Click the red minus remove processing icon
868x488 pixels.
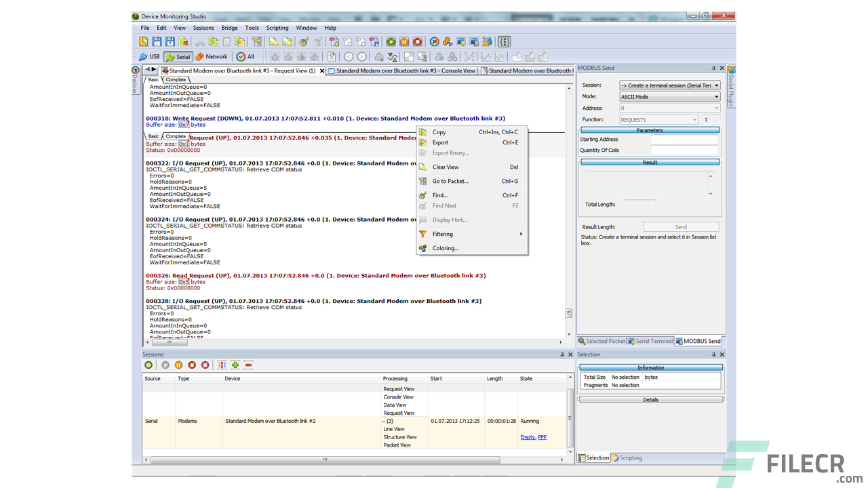249,365
